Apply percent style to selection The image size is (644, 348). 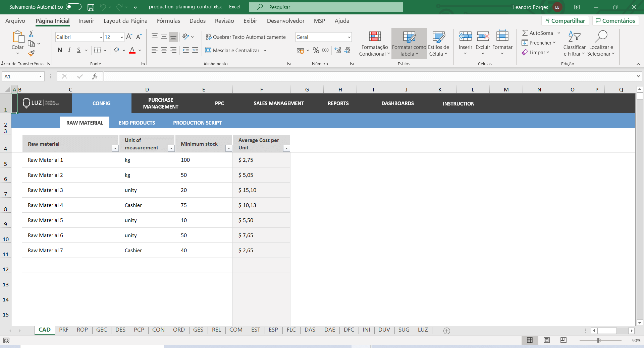click(x=315, y=50)
